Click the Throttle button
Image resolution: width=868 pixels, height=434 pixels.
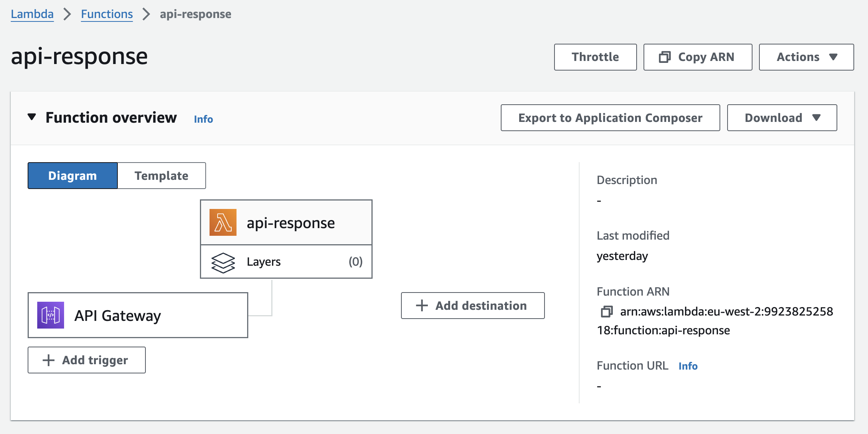click(595, 57)
